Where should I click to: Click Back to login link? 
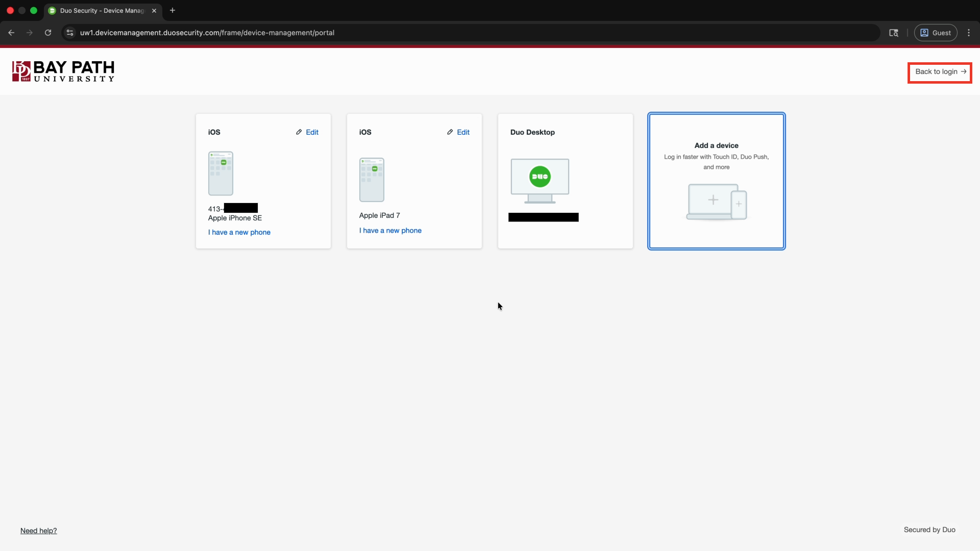[940, 72]
